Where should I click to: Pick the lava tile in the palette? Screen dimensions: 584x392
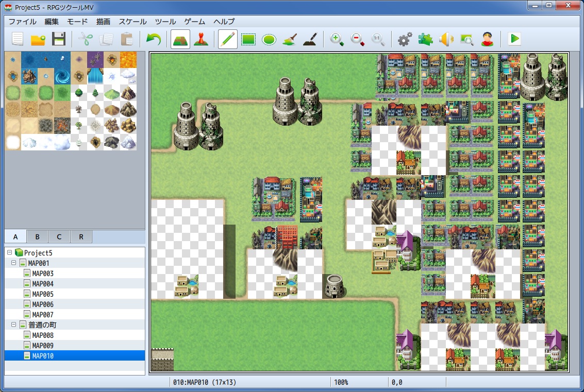click(x=128, y=60)
